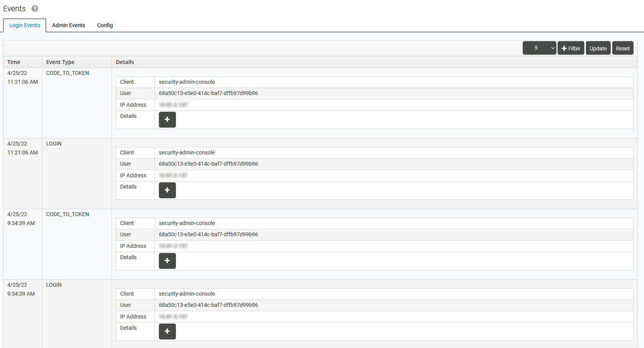
Task: Click the Event Type column header
Action: tap(60, 62)
